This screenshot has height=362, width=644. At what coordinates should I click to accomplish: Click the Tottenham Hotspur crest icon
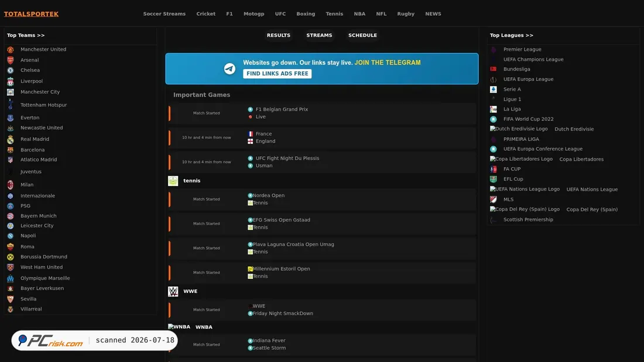tap(11, 105)
